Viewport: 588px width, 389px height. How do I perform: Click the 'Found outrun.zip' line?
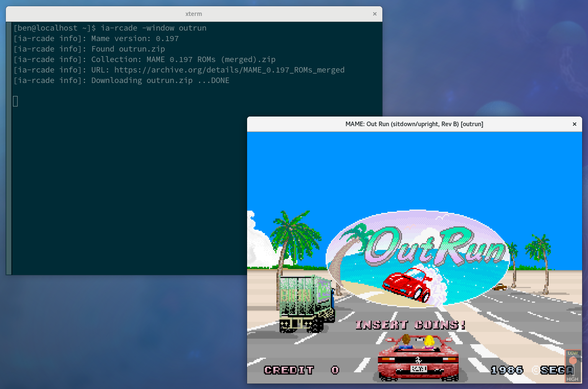(x=128, y=49)
